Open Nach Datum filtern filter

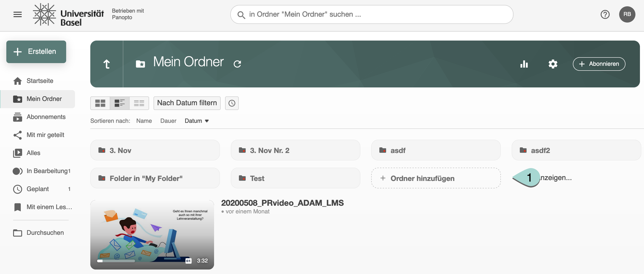187,103
